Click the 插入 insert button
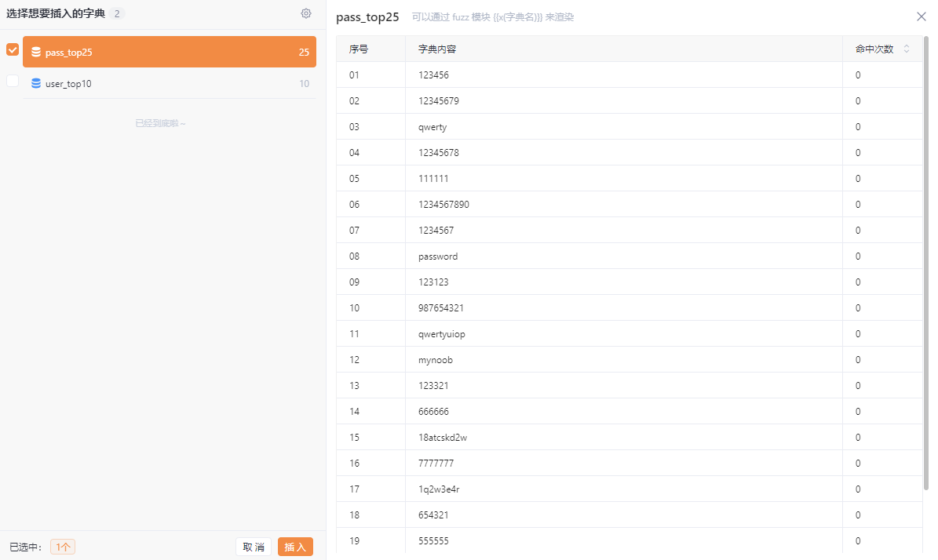Viewport: 938px width, 560px height. click(295, 547)
